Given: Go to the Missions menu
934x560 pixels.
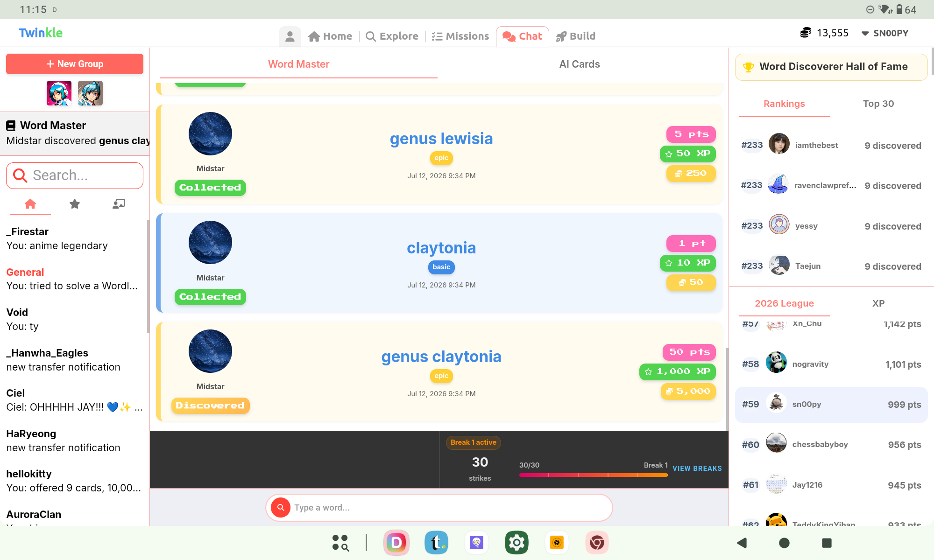Looking at the screenshot, I should (460, 36).
